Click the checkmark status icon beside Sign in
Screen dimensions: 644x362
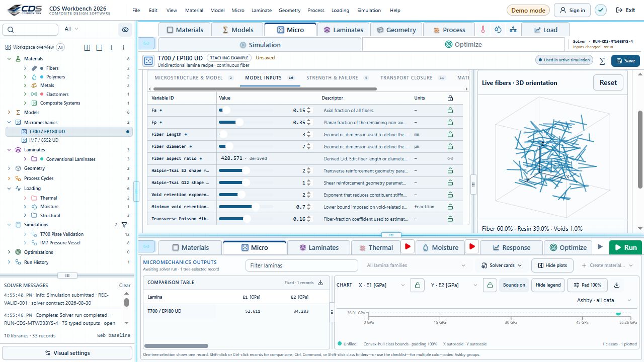click(x=601, y=10)
